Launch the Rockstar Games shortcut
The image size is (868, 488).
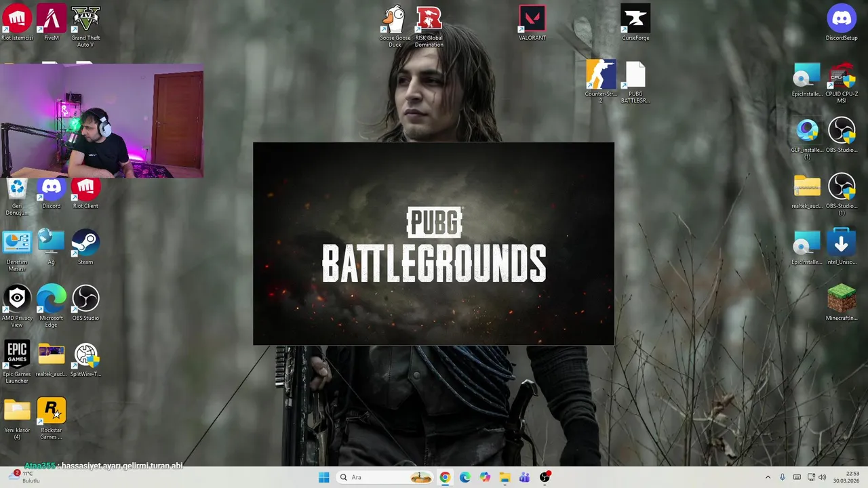(52, 419)
